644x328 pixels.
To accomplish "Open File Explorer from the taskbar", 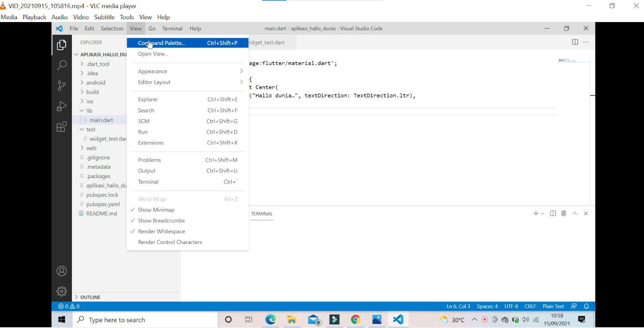I will click(292, 320).
